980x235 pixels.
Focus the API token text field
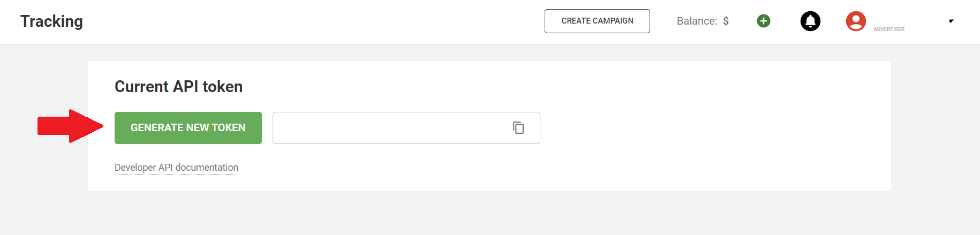(x=391, y=128)
